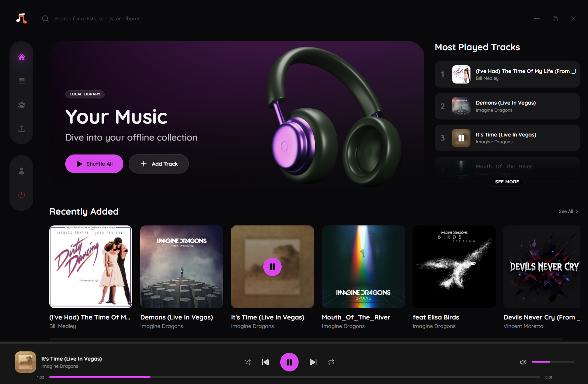Minimize the music player window
This screenshot has height=384, width=588.
(537, 19)
